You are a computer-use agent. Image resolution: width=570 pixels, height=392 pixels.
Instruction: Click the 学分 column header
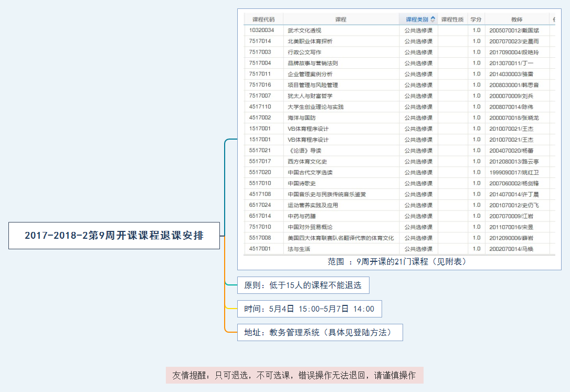tap(476, 19)
